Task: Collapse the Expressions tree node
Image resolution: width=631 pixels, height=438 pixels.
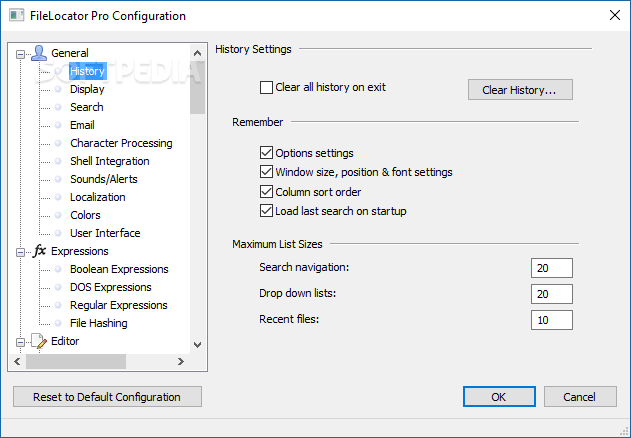Action: (20, 251)
